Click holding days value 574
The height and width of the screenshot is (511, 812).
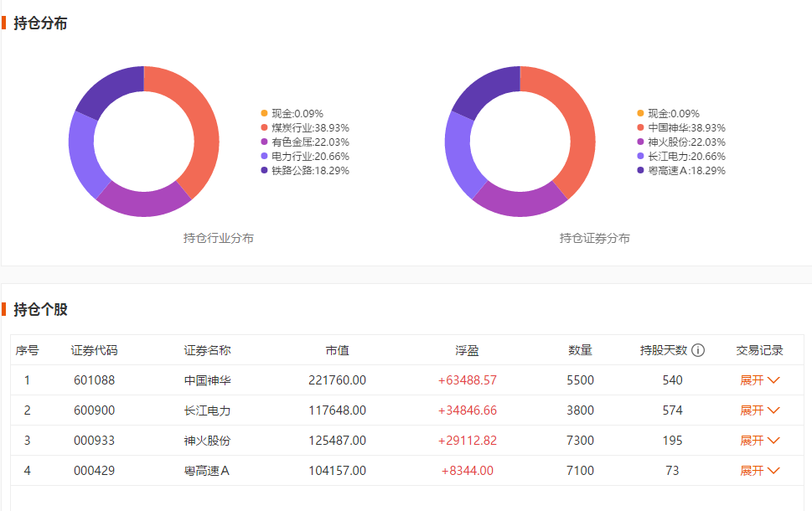point(672,410)
